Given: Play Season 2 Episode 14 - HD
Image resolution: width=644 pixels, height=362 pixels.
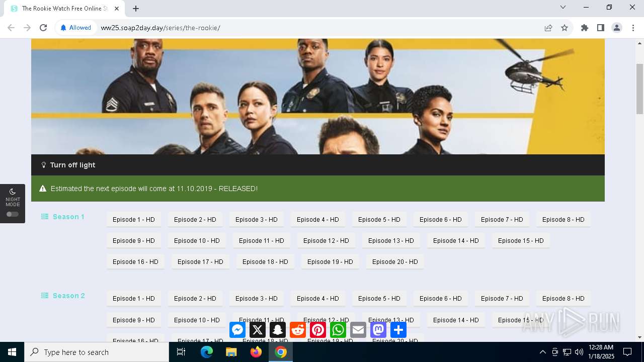Looking at the screenshot, I should tap(456, 320).
